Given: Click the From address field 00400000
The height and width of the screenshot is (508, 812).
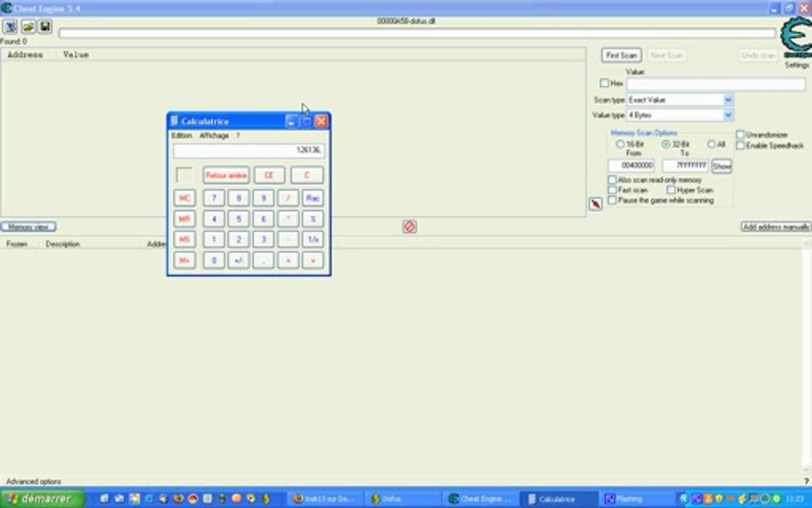Looking at the screenshot, I should pos(631,166).
